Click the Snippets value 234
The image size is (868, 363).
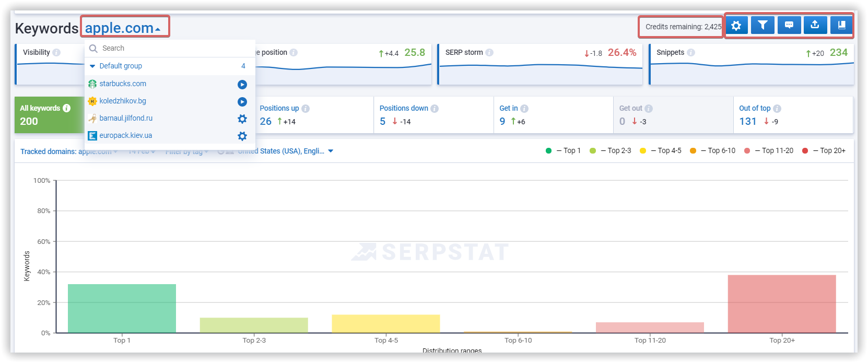tap(839, 52)
